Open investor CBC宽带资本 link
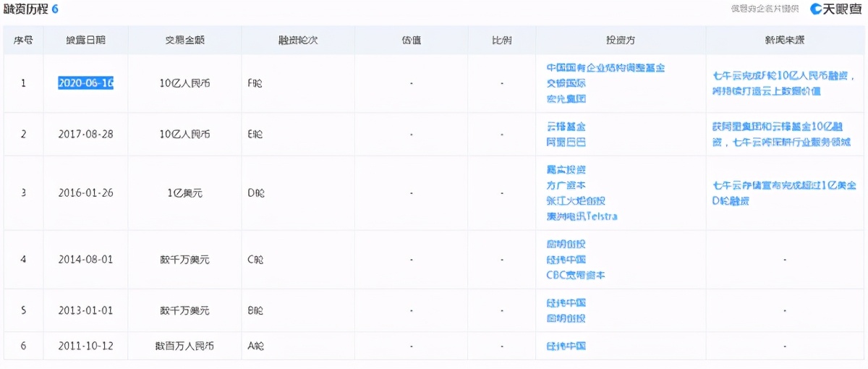The width and height of the screenshot is (868, 369). click(x=576, y=275)
